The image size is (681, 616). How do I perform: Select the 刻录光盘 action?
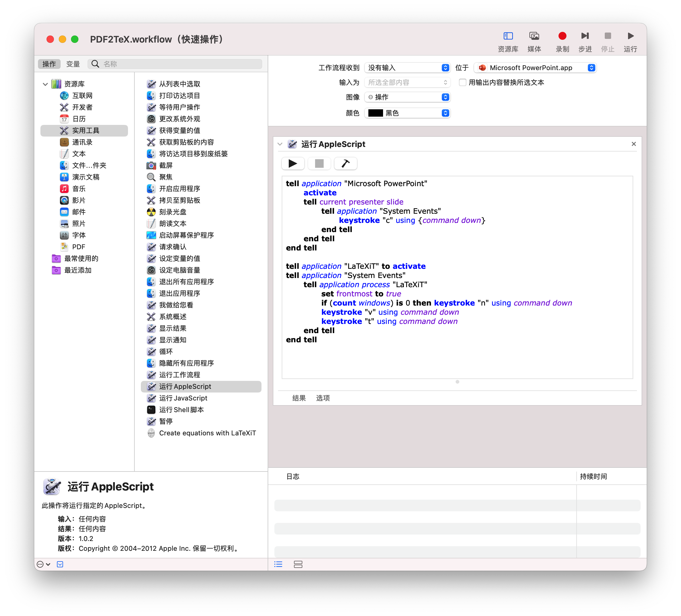point(201,212)
